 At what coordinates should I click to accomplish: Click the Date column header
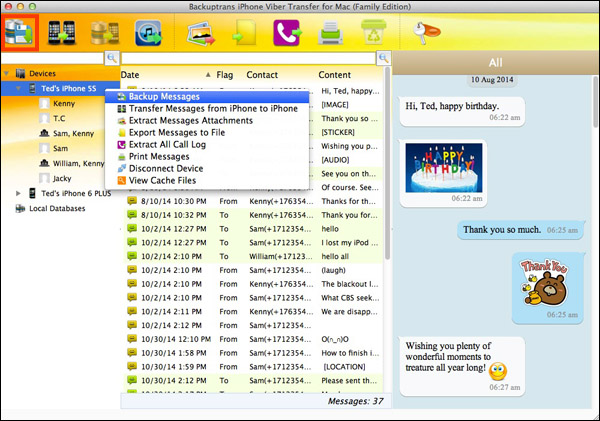pos(130,75)
